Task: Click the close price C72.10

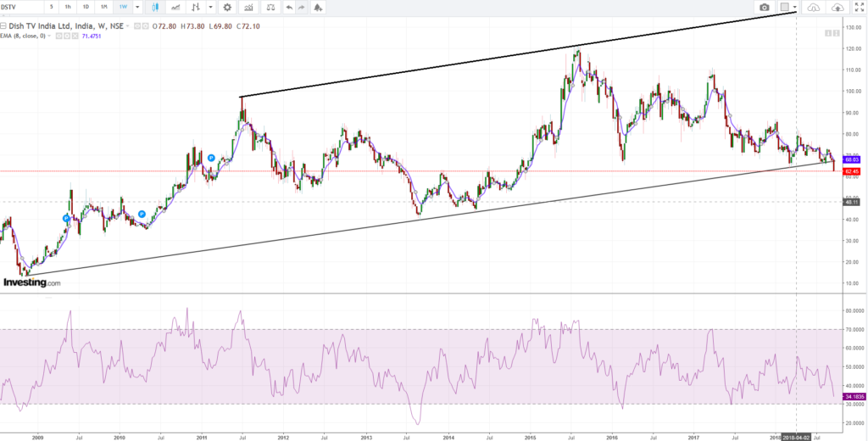Action: click(248, 26)
